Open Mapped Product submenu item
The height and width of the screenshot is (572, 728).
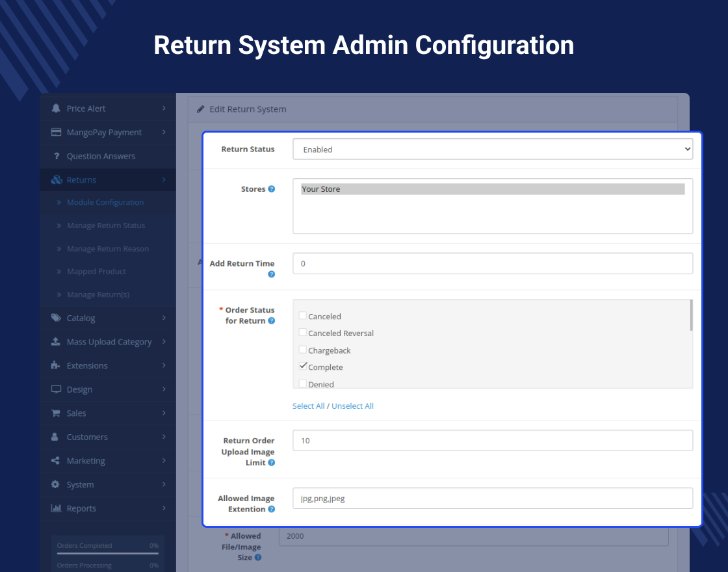click(x=96, y=271)
